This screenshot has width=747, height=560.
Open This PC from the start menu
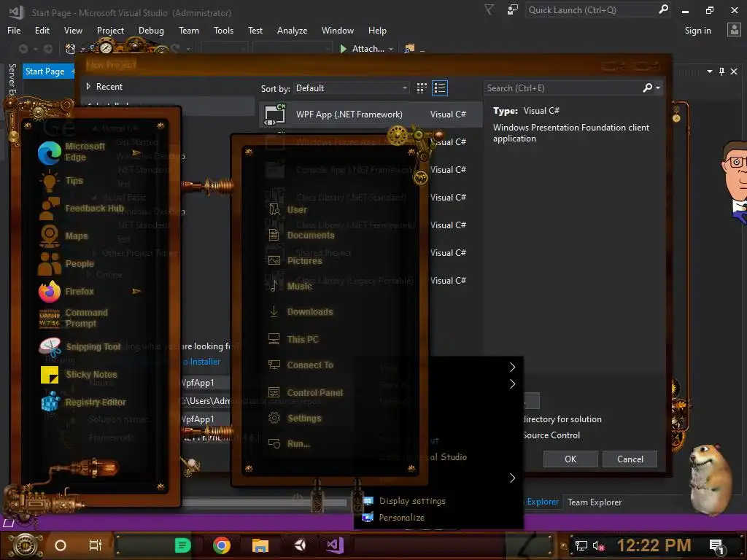293,340
